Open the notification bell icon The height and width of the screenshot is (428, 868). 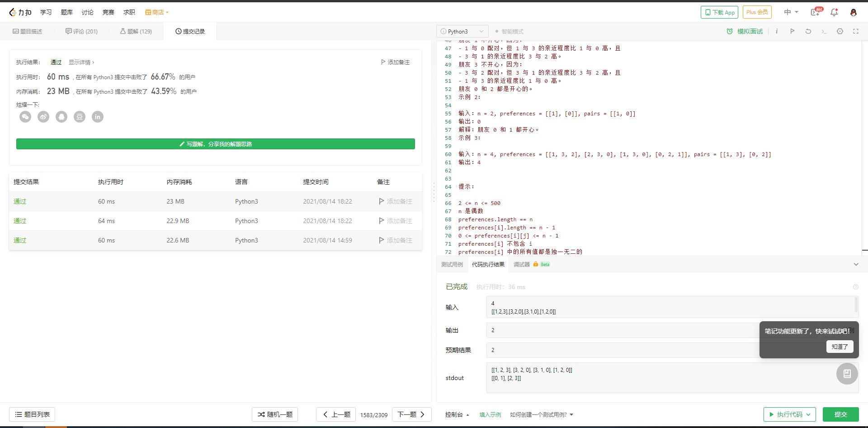click(834, 12)
